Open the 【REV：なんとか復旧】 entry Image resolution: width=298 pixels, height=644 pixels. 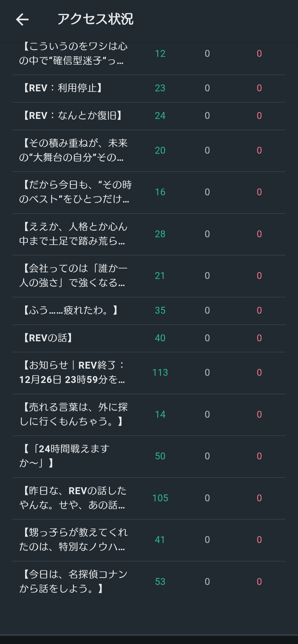(x=73, y=116)
